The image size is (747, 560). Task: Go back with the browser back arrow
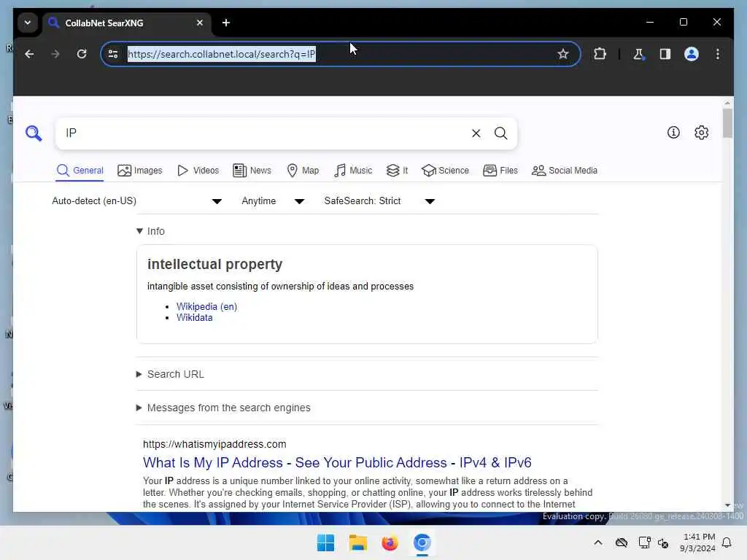coord(29,54)
